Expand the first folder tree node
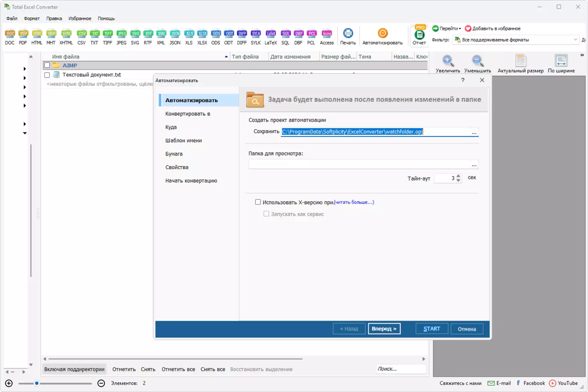The image size is (588, 392). (x=25, y=69)
